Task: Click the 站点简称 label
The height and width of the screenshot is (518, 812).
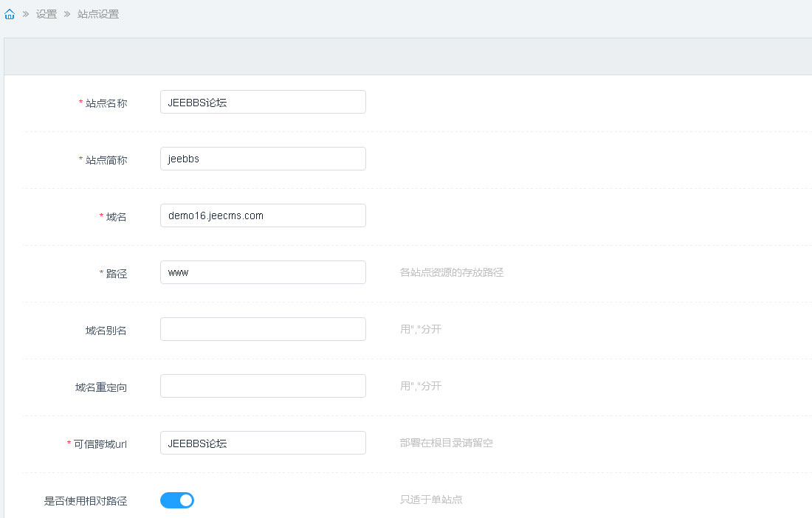Action: (106, 160)
